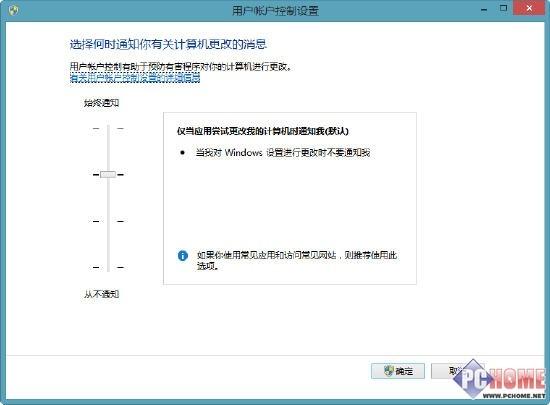Set slider to the top 'always notify' tick
The width and height of the screenshot is (550, 405).
point(108,128)
